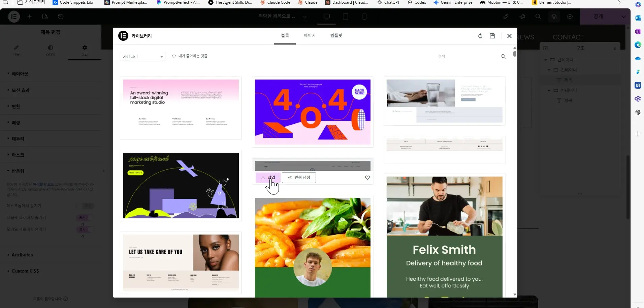
Task: Toggle the 데스크톱에서 숨기기 switch
Action: [85, 206]
